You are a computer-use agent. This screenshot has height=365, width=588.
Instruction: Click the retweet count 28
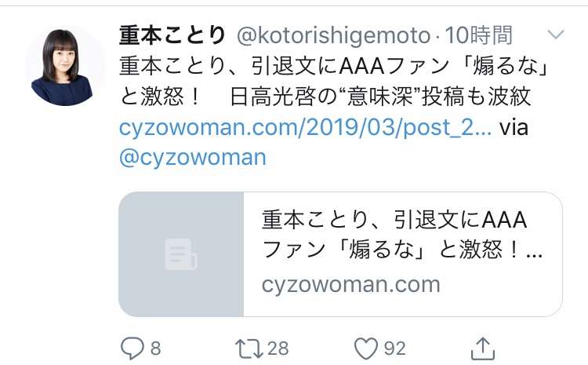(278, 349)
